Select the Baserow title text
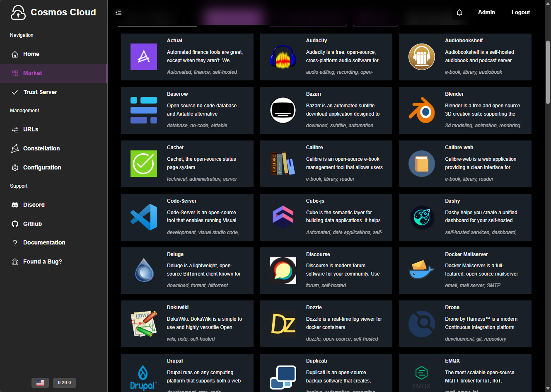 pyautogui.click(x=177, y=94)
